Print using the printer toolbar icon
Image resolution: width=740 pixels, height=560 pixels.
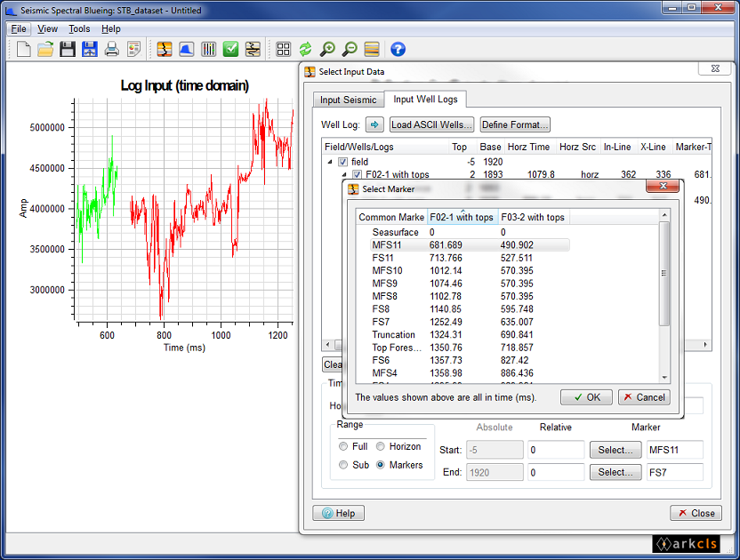click(x=112, y=49)
